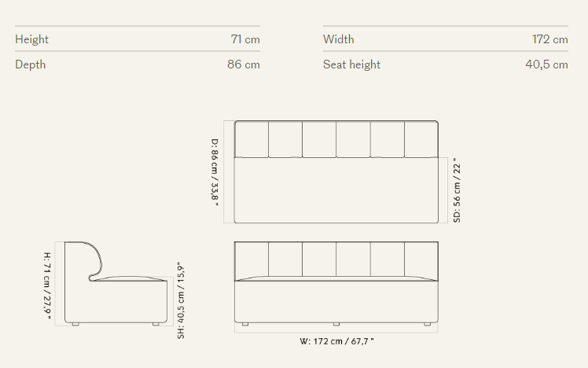Click the rotated SD: 56 cm / 22" annotation
Viewport: 588px width, 368px height.
click(x=457, y=190)
